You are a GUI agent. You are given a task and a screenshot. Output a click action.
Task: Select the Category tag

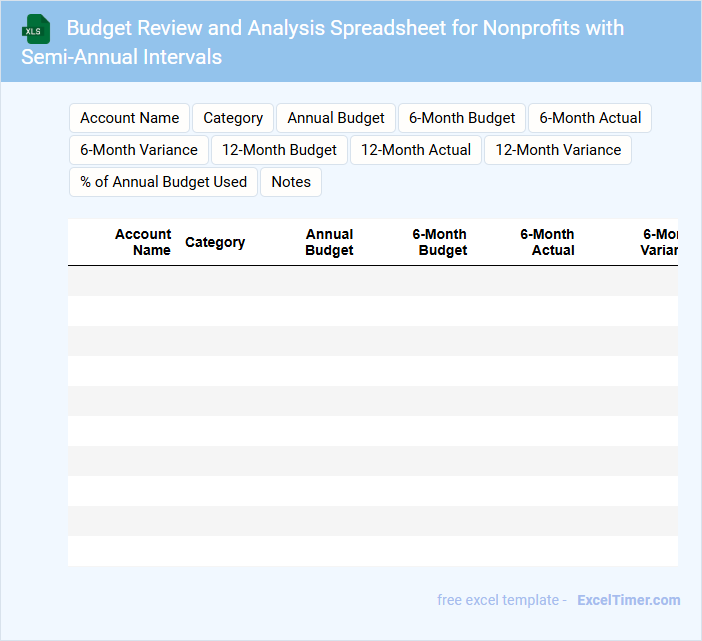coord(233,118)
